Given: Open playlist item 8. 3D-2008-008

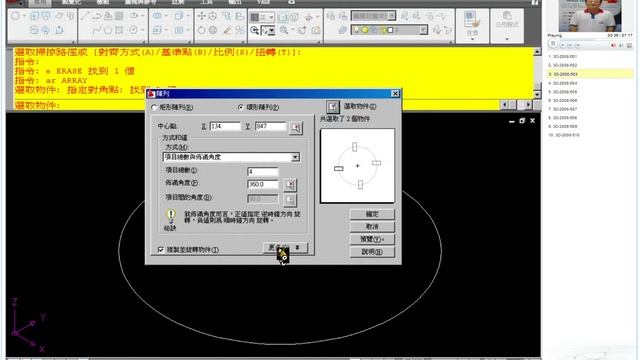Looking at the screenshot, I should (562, 118).
